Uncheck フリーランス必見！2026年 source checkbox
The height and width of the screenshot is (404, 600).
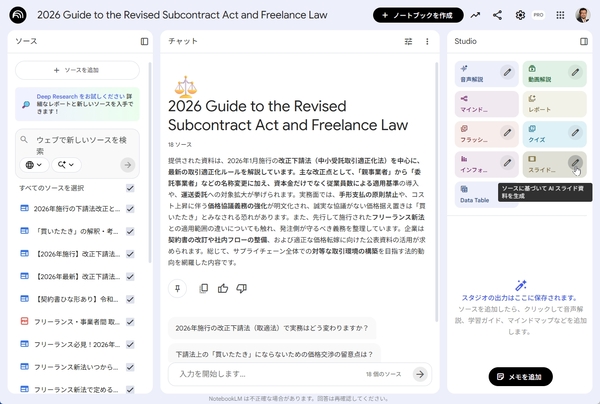click(x=130, y=345)
